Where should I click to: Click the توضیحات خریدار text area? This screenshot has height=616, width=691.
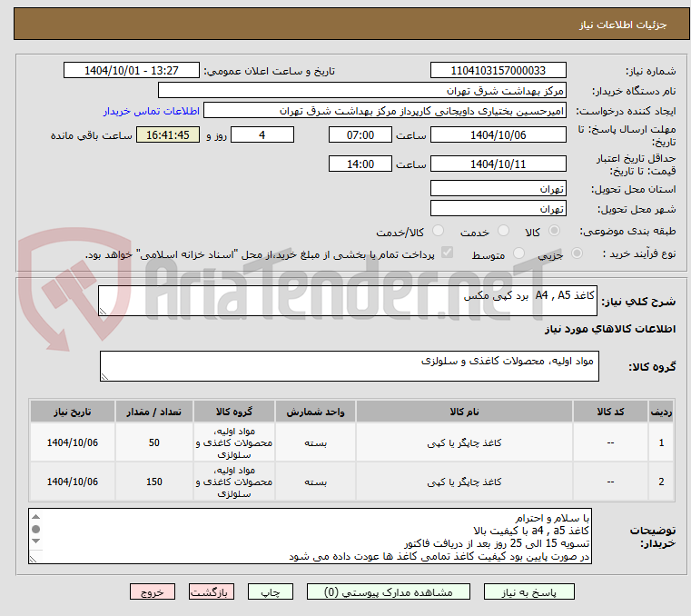tap(310, 536)
